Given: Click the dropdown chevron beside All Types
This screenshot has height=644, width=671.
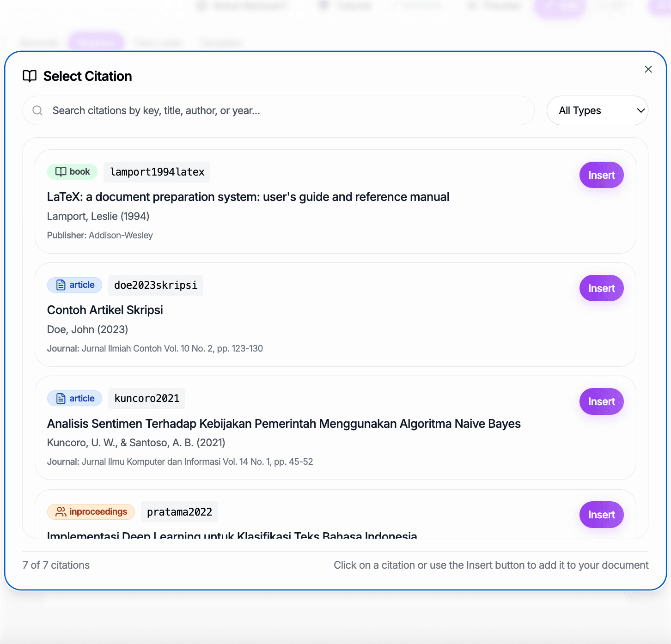Looking at the screenshot, I should 640,110.
